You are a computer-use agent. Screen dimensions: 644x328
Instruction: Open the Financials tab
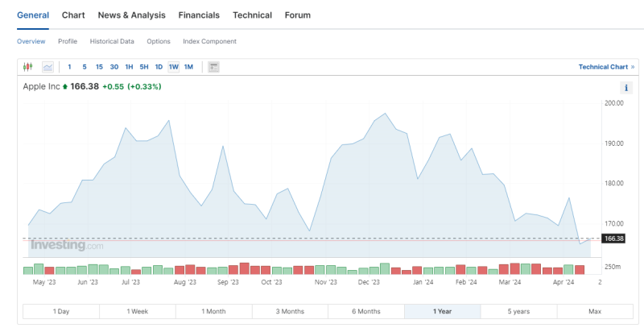coord(199,15)
